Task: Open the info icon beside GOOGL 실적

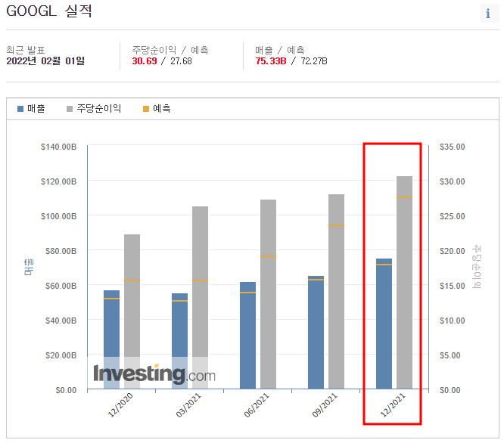Action: point(488,14)
